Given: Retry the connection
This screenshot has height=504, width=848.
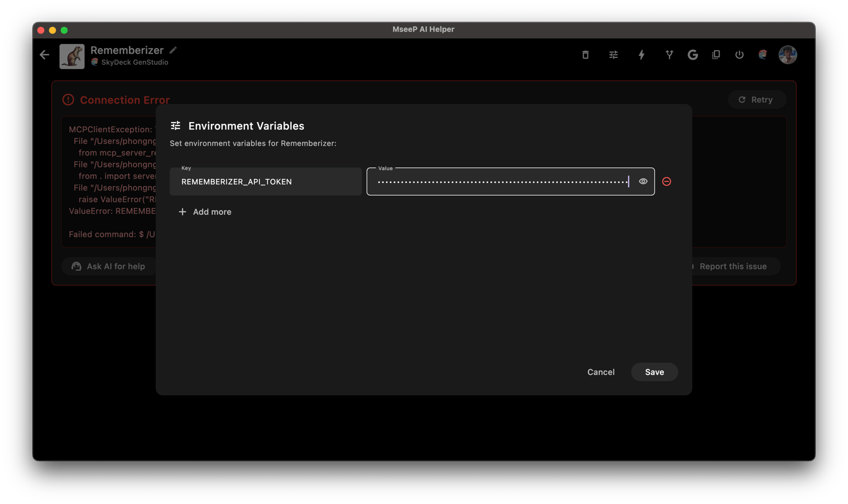Looking at the screenshot, I should pyautogui.click(x=757, y=100).
